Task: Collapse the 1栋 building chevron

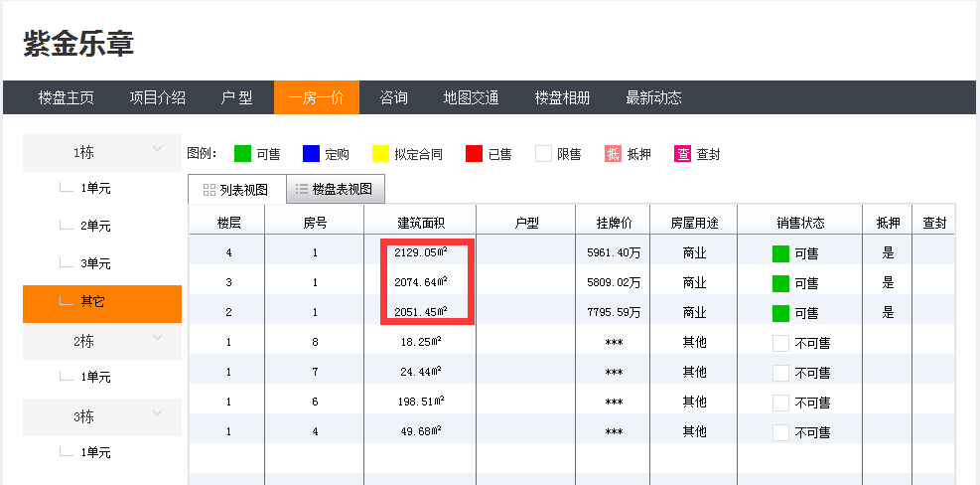Action: point(157,149)
